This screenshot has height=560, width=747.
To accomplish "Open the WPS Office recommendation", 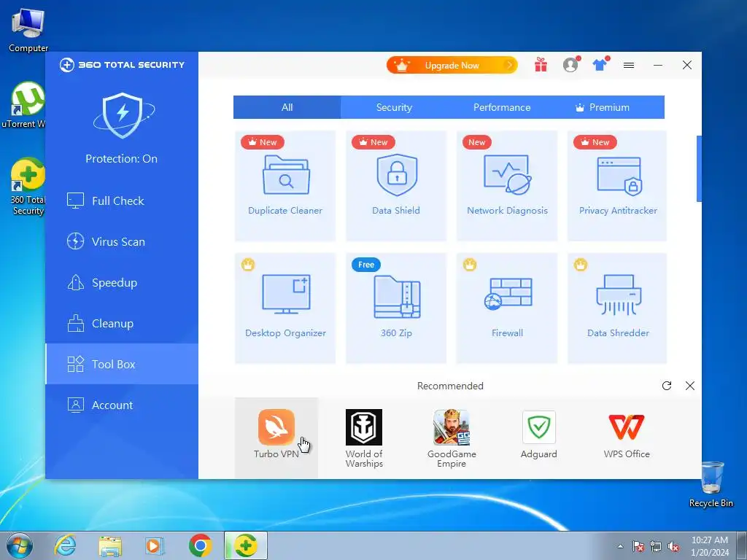I will click(627, 435).
